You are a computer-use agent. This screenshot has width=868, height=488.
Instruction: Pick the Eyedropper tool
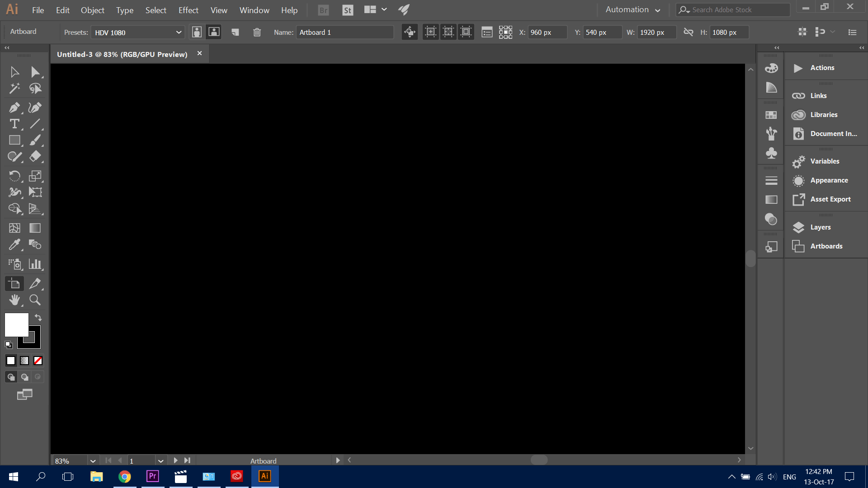14,244
